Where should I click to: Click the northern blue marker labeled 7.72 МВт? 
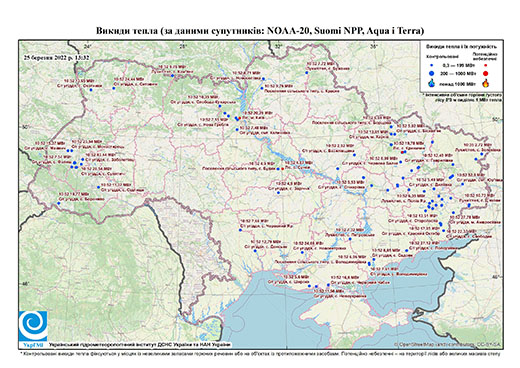click(306, 73)
